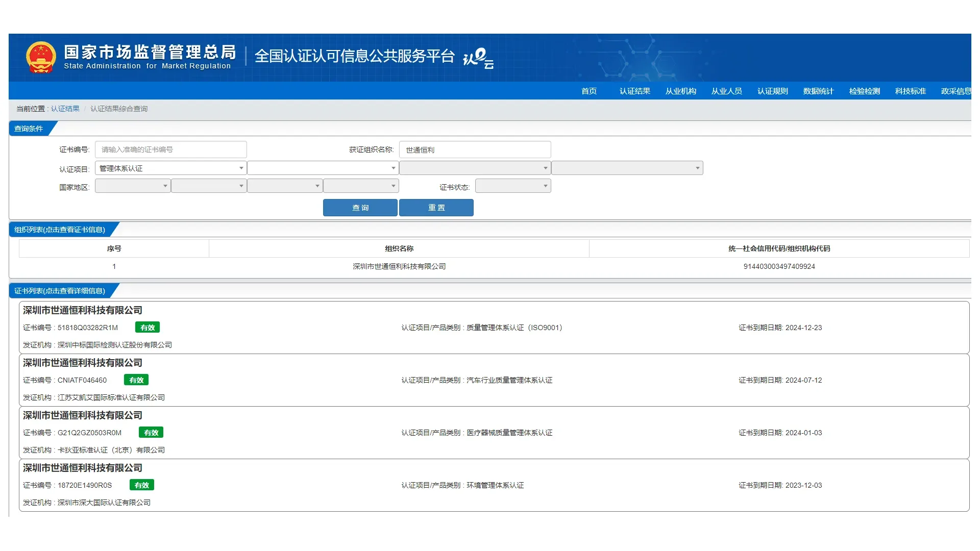The image size is (980, 551).
Task: Select the 深圳市世通恒利科技有限公司 row in organization list
Action: tap(399, 266)
